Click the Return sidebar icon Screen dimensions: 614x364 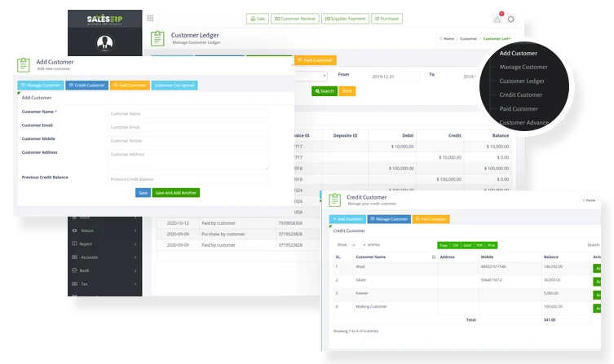[x=74, y=230]
